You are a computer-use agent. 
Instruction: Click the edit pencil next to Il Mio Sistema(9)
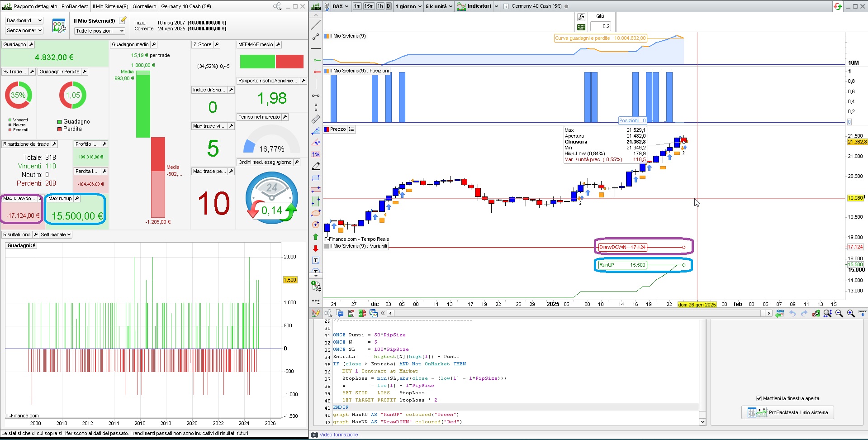(x=123, y=20)
